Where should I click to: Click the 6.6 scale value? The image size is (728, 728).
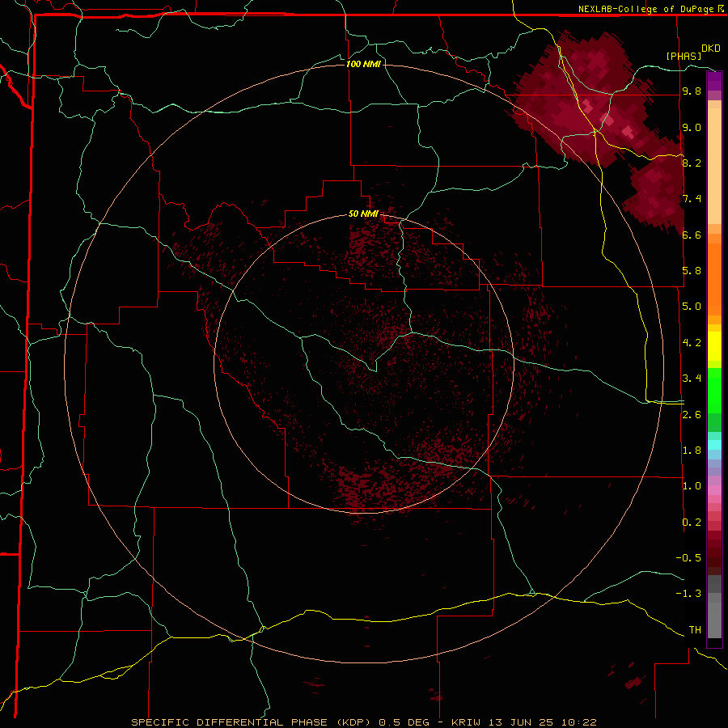tap(692, 235)
